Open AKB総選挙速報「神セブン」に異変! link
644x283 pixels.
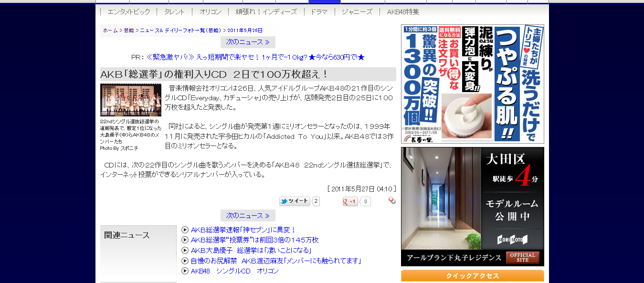point(244,230)
